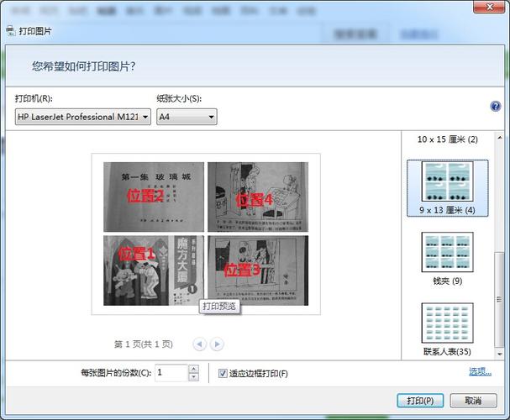510x420 pixels.
Task: Click the layout list scroll up arrow
Action: 499,138
